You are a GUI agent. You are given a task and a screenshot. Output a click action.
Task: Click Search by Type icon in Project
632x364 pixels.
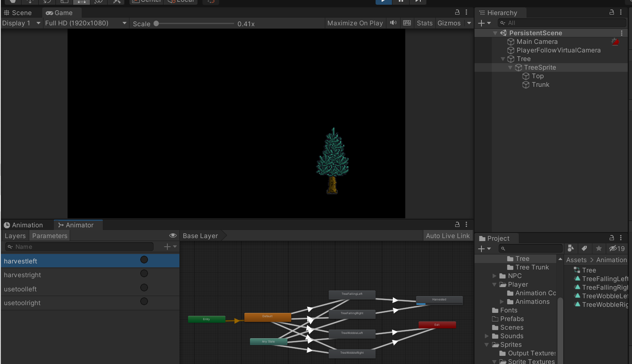(571, 248)
